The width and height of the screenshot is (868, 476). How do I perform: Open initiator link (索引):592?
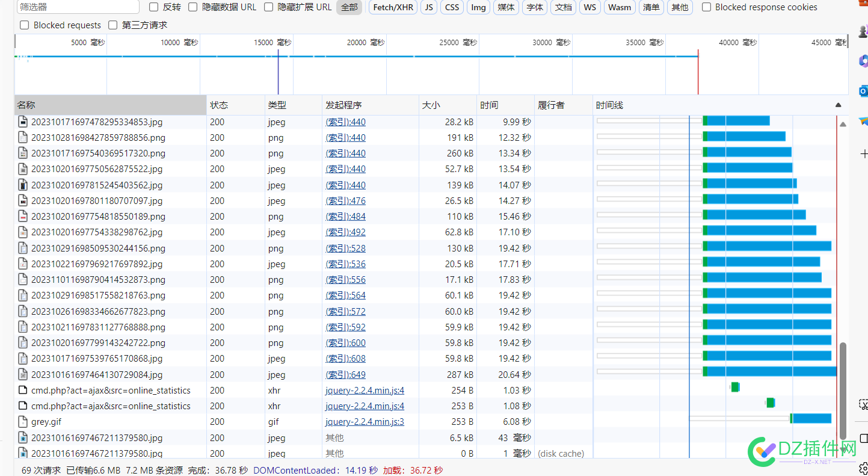[346, 327]
